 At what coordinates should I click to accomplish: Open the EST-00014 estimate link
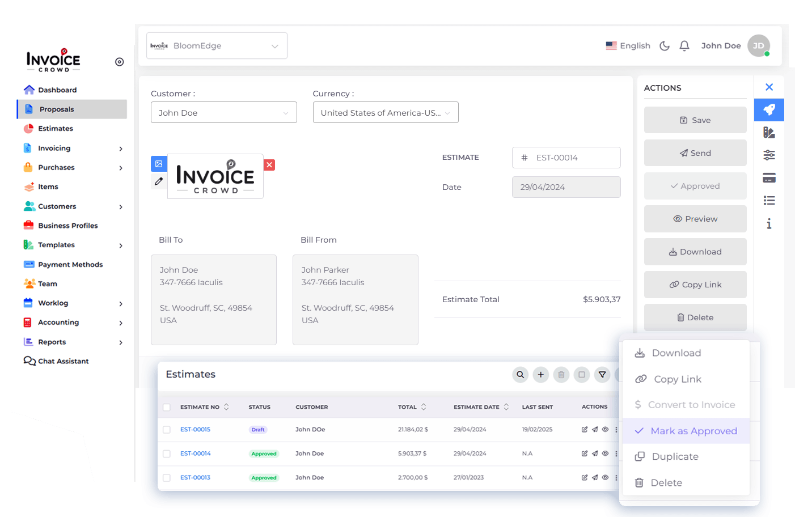[196, 454]
